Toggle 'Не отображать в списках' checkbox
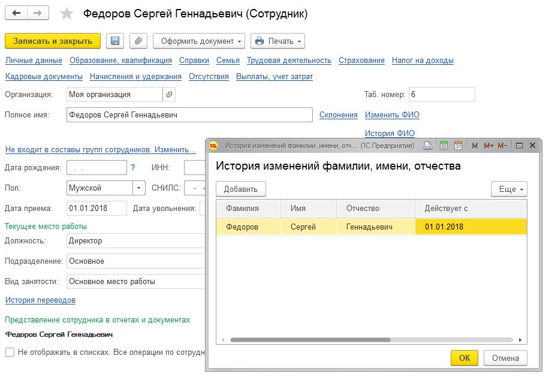Screen dimensions: 552x392 (10, 352)
